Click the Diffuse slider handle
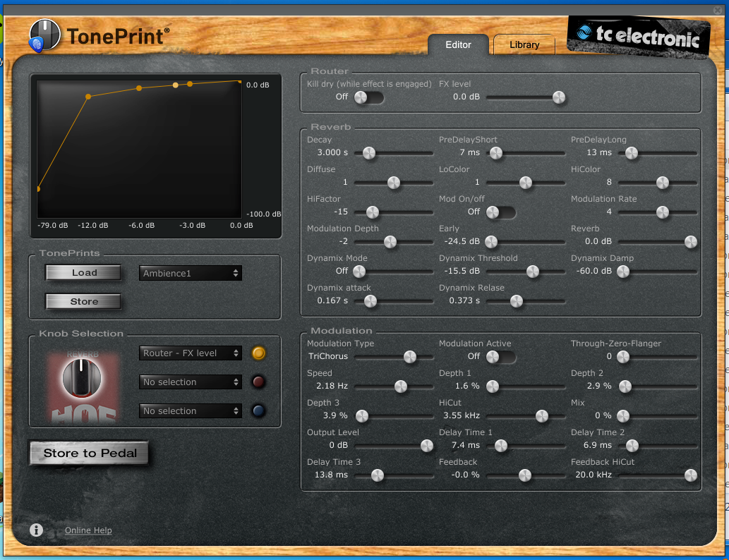 pyautogui.click(x=394, y=183)
